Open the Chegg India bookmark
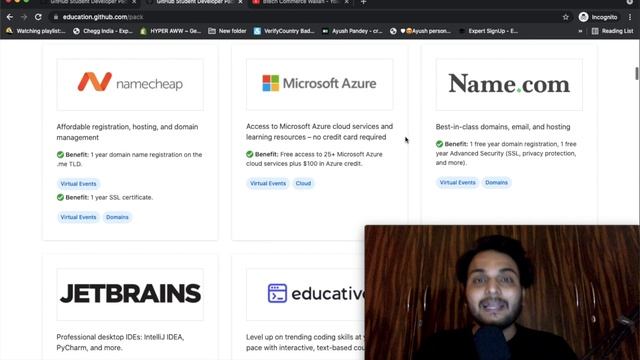The height and width of the screenshot is (360, 640). (x=103, y=31)
